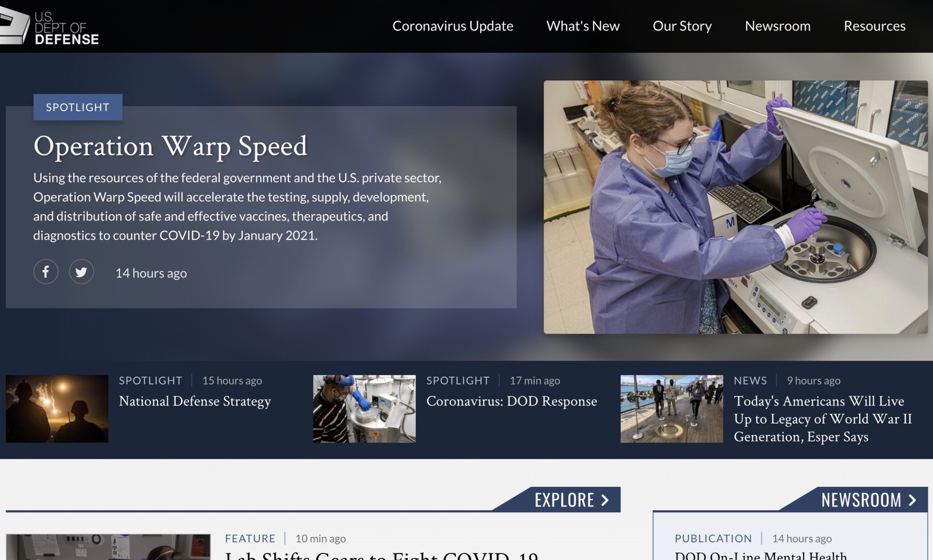Open the Coronavirus Update menu
The height and width of the screenshot is (560, 933).
coord(452,26)
